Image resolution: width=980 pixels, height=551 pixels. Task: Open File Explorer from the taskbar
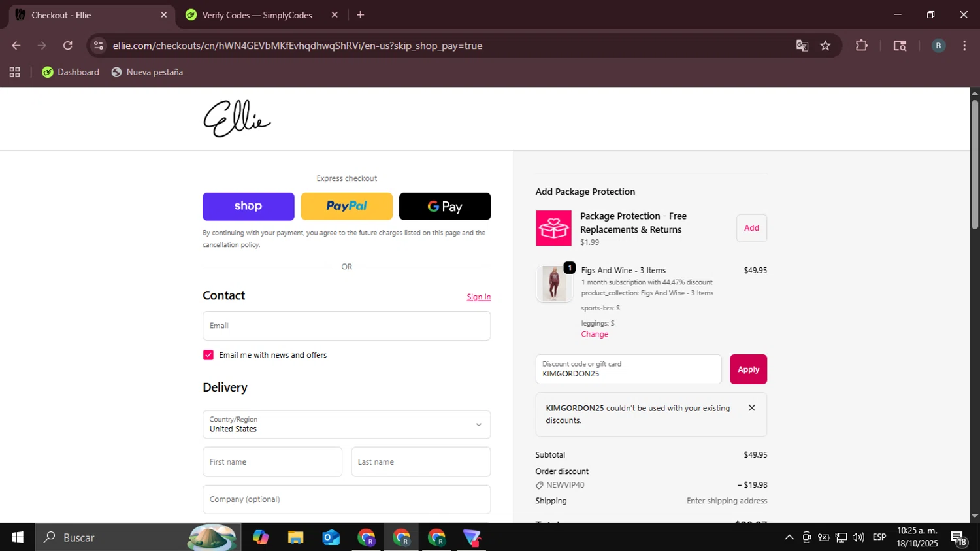click(x=296, y=537)
